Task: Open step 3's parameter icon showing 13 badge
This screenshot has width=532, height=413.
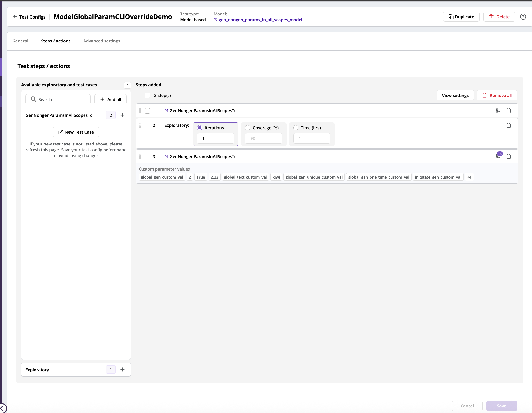Action: coord(498,156)
